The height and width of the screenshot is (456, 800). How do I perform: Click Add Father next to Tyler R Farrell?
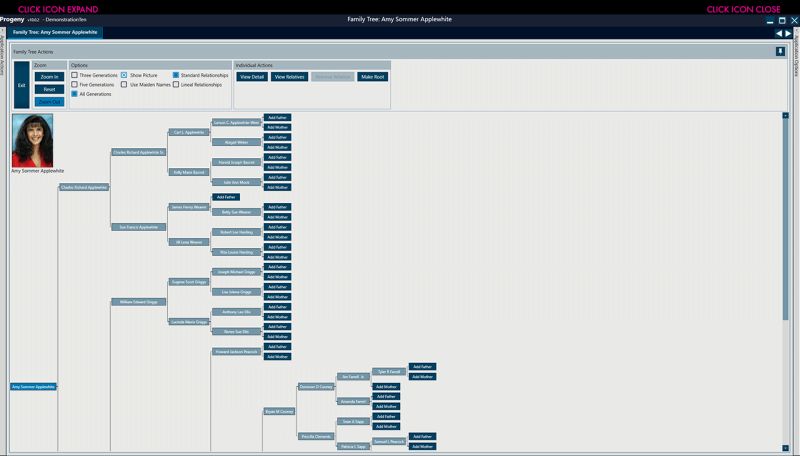pos(422,367)
